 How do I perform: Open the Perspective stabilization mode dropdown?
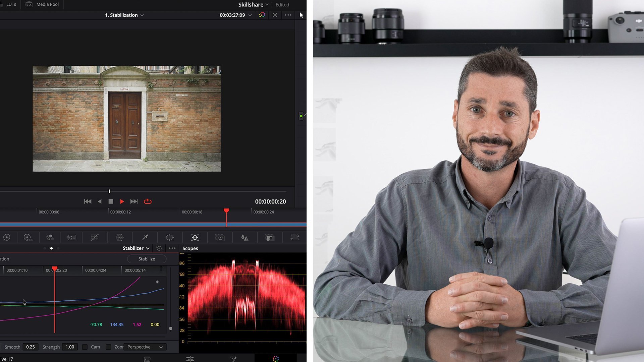[145, 347]
